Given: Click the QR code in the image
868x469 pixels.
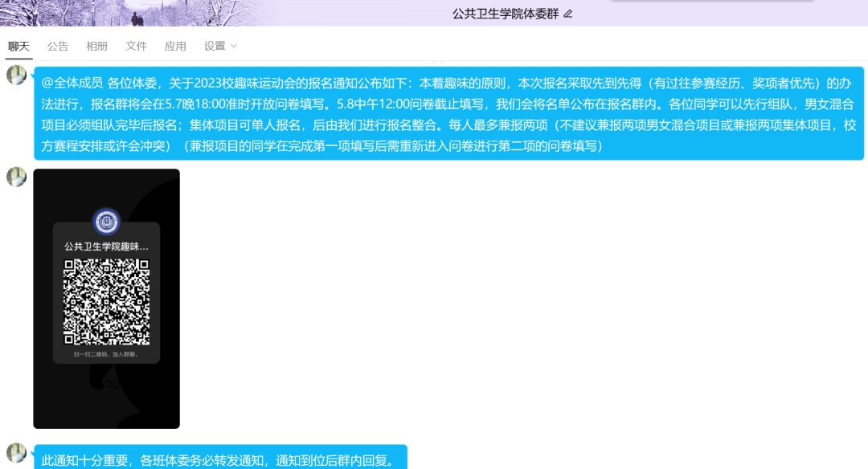Looking at the screenshot, I should 106,302.
